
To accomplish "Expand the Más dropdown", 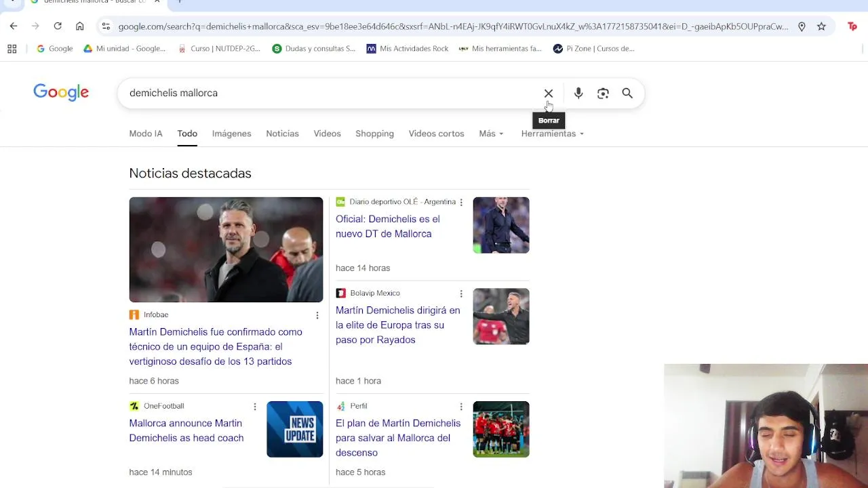I will pyautogui.click(x=491, y=134).
